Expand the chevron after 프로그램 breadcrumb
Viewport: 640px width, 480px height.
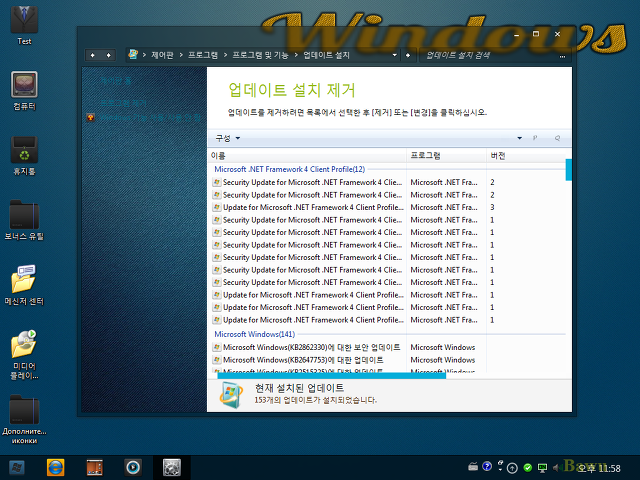click(225, 55)
